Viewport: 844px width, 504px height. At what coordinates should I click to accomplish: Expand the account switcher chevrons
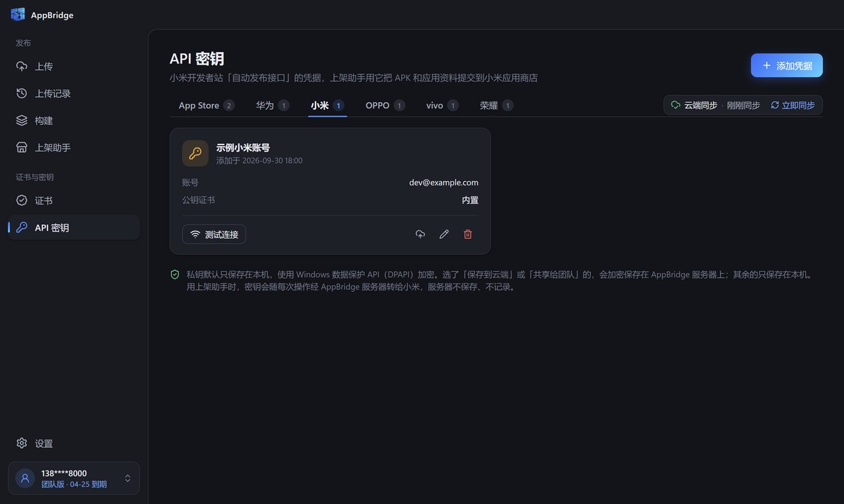tap(127, 478)
